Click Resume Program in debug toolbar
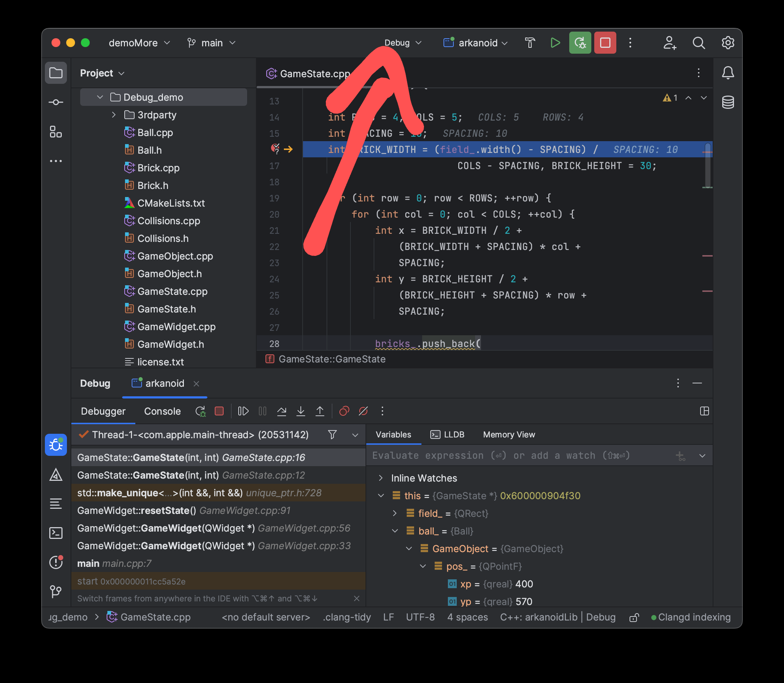This screenshot has height=683, width=784. coord(243,411)
